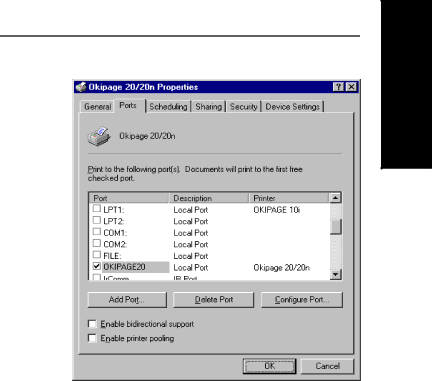Check the LPT1: port checkbox

[97, 209]
